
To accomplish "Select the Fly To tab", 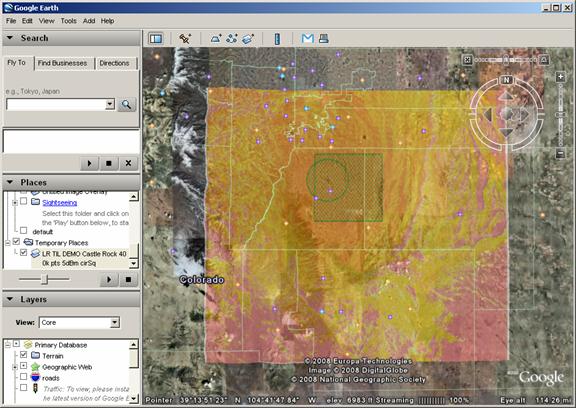I will click(x=17, y=63).
